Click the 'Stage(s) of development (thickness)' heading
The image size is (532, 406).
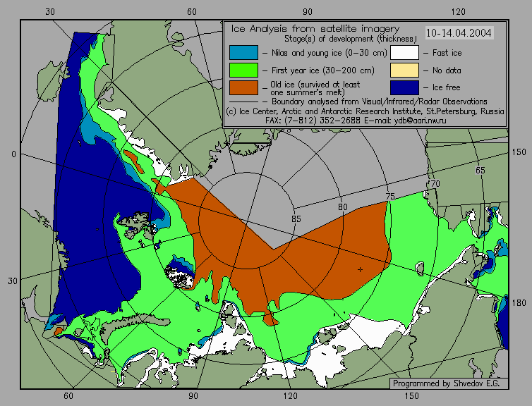coord(350,39)
